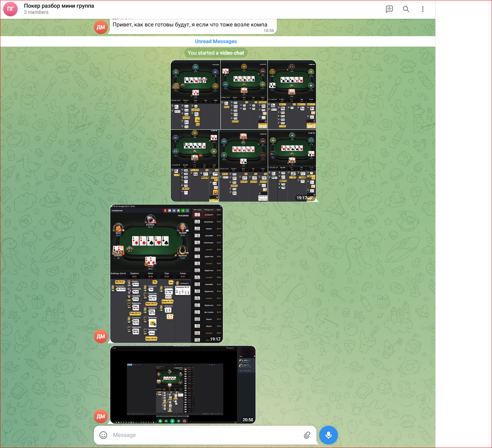The width and height of the screenshot is (492, 448).
Task: Click the Unread Messages divider label
Action: point(216,41)
